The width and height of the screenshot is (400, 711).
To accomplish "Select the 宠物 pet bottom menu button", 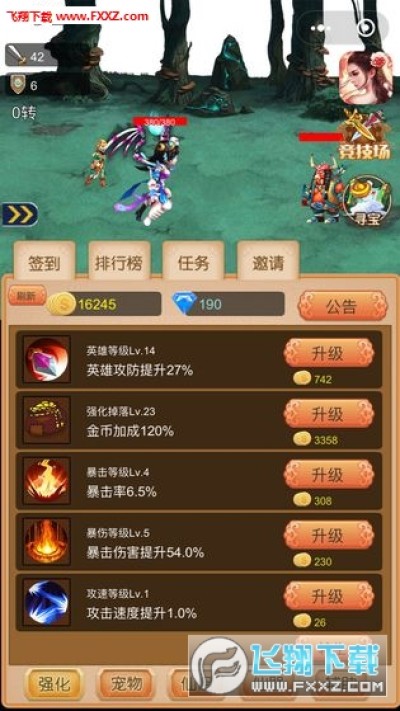I will pos(127,684).
